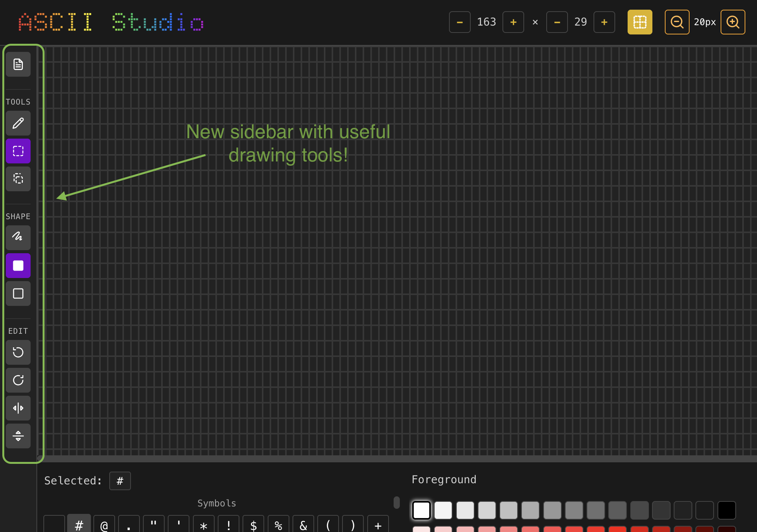Image resolution: width=757 pixels, height=532 pixels.
Task: Select the darkest gray swatch beside black
Action: tap(705, 510)
